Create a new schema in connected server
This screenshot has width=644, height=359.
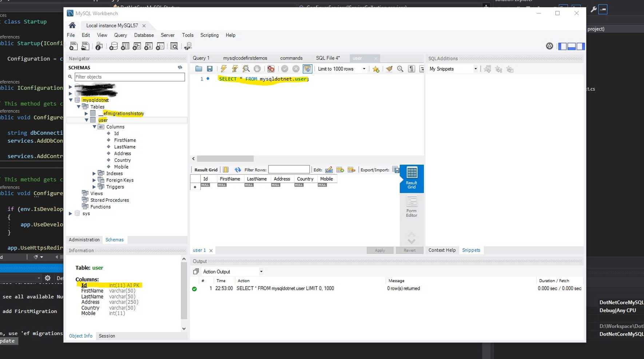click(114, 46)
